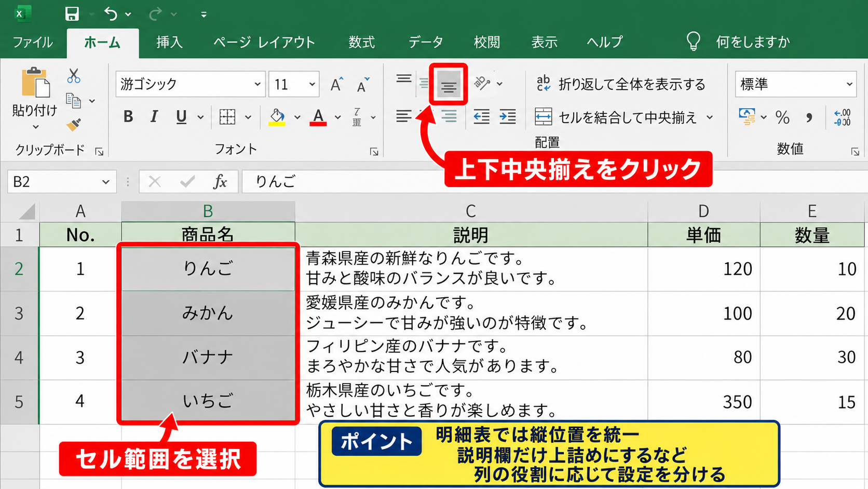Click the 何をしますか search box
This screenshot has width=868, height=489.
pyautogui.click(x=753, y=42)
